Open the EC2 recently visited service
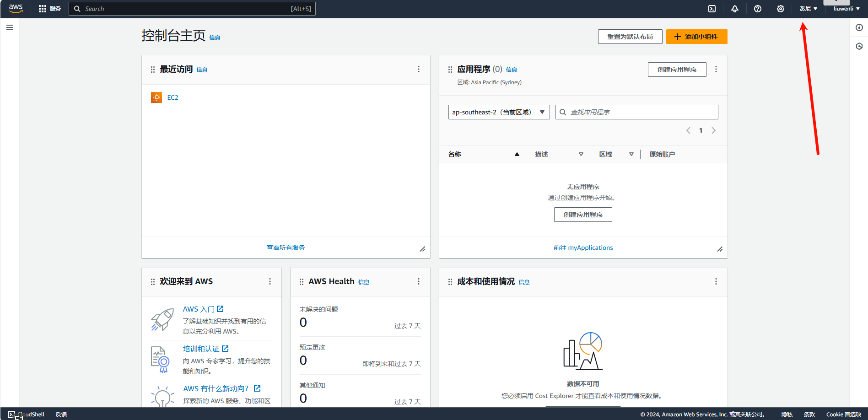This screenshot has height=420, width=868. coord(173,97)
